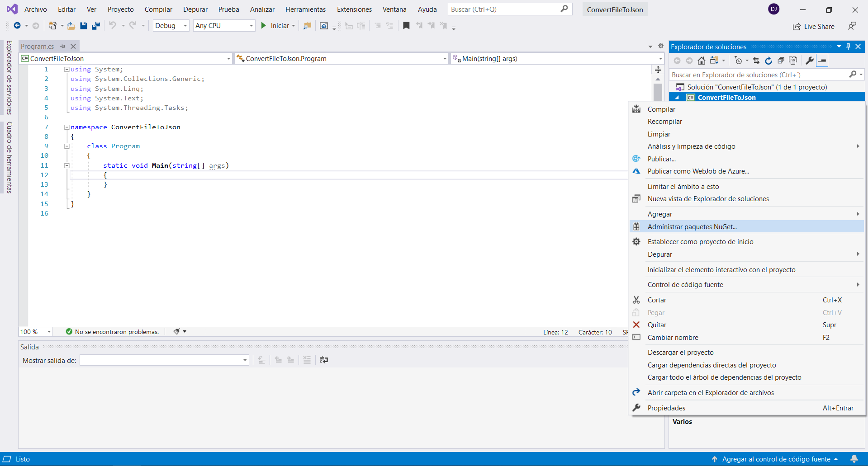Click the bookmark icon in toolbar
Viewport: 868px width, 466px height.
click(x=406, y=26)
